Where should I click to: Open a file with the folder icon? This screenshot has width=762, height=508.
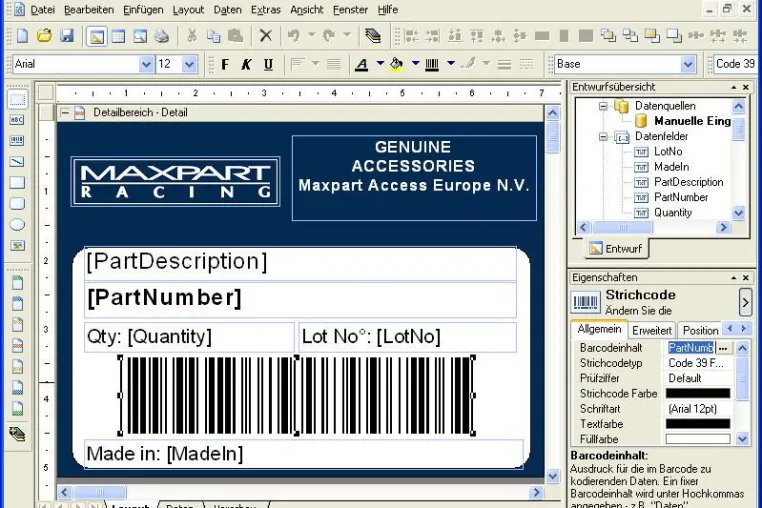click(x=44, y=36)
